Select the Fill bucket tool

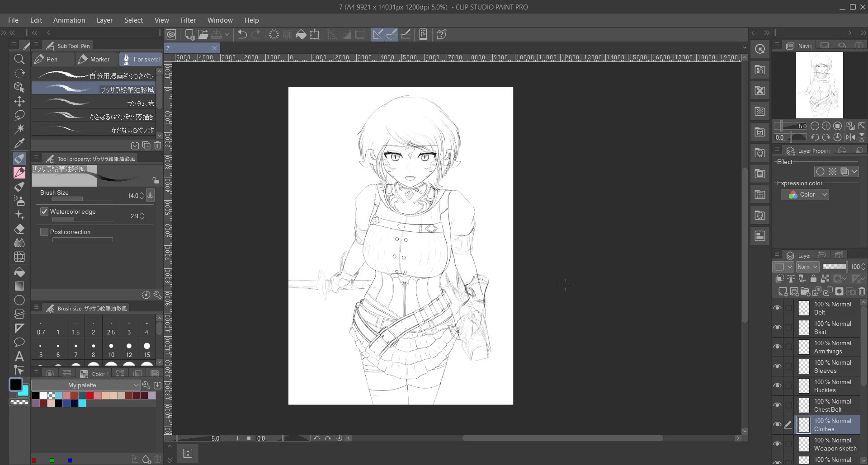[19, 272]
